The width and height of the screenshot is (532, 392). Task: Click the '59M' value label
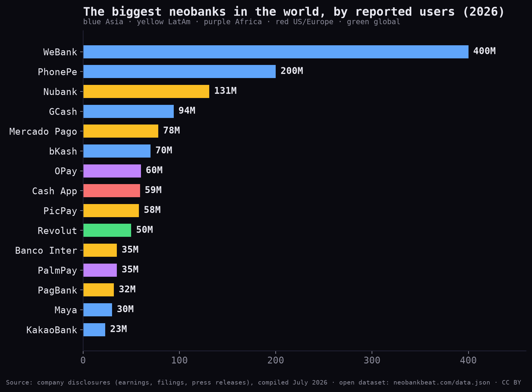tap(153, 190)
